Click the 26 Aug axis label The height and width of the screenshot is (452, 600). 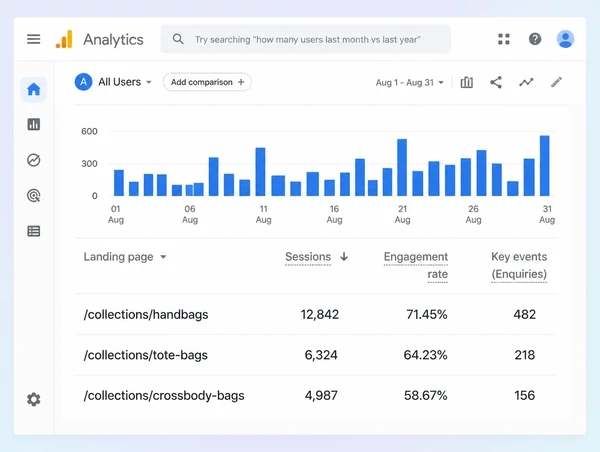(473, 214)
